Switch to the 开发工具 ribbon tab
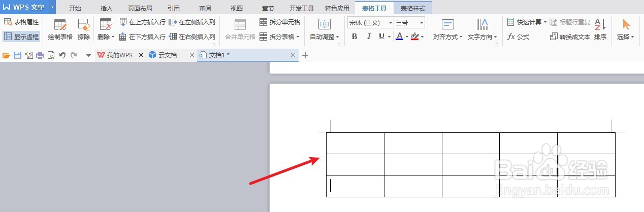The height and width of the screenshot is (212, 644). (302, 8)
